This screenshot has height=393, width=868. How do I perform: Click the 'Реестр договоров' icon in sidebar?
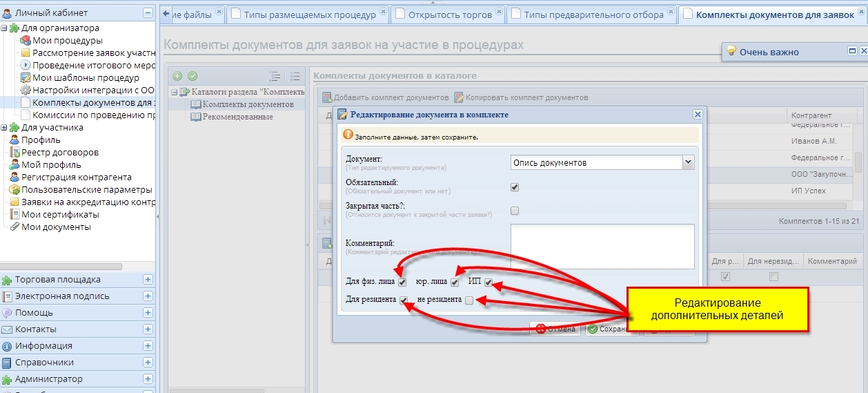point(14,153)
